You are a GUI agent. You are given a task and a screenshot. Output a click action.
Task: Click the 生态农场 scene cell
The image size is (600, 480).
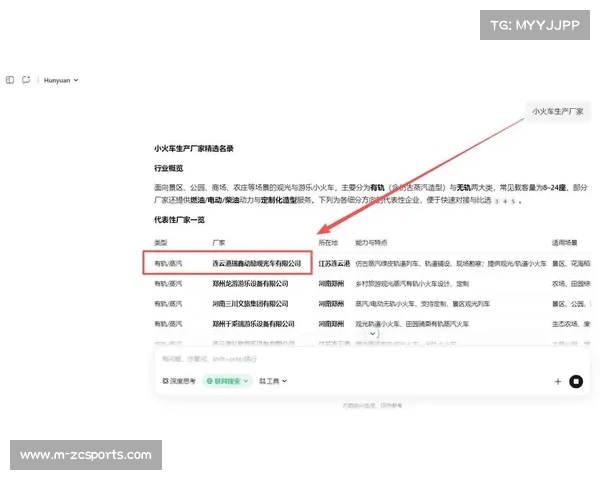pyautogui.click(x=571, y=324)
